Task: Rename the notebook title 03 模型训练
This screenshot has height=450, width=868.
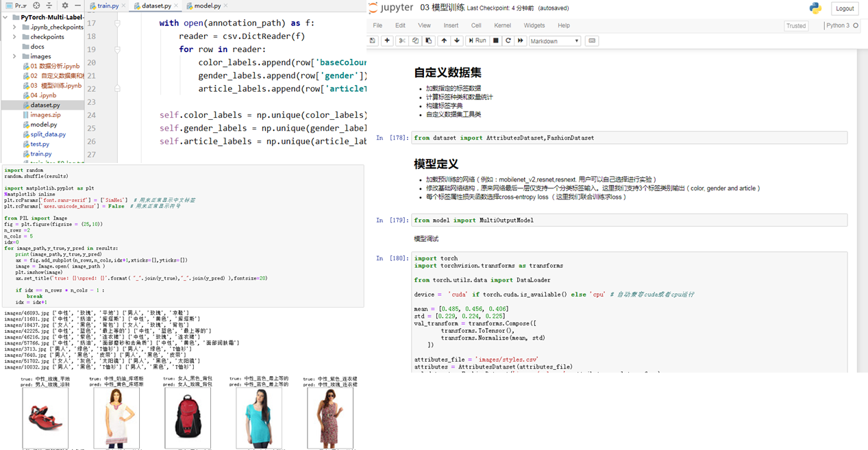Action: coord(441,8)
